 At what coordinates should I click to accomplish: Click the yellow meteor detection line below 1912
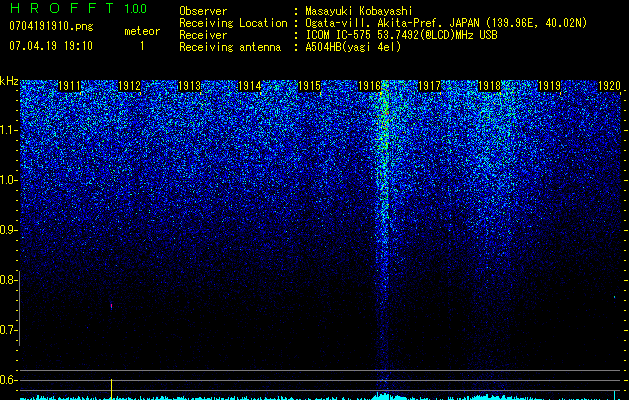[112, 389]
